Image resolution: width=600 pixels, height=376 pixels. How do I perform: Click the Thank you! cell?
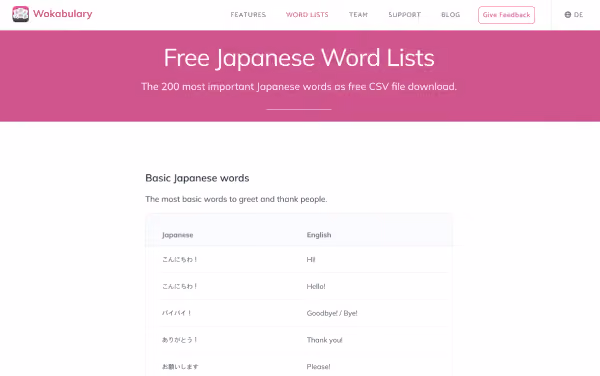(x=324, y=340)
